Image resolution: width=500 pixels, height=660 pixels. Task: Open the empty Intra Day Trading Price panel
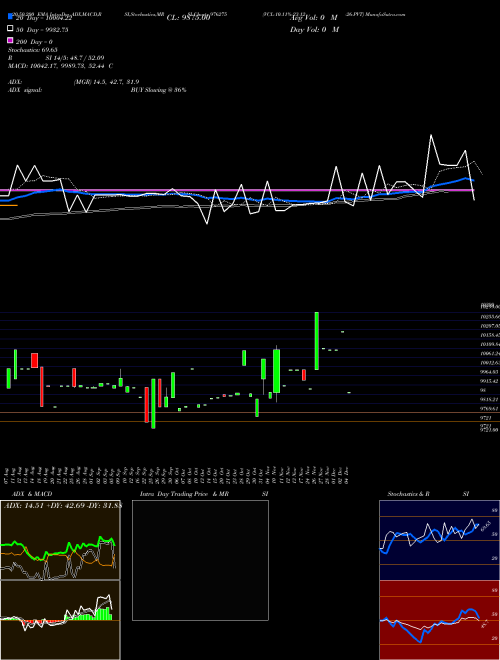200,560
